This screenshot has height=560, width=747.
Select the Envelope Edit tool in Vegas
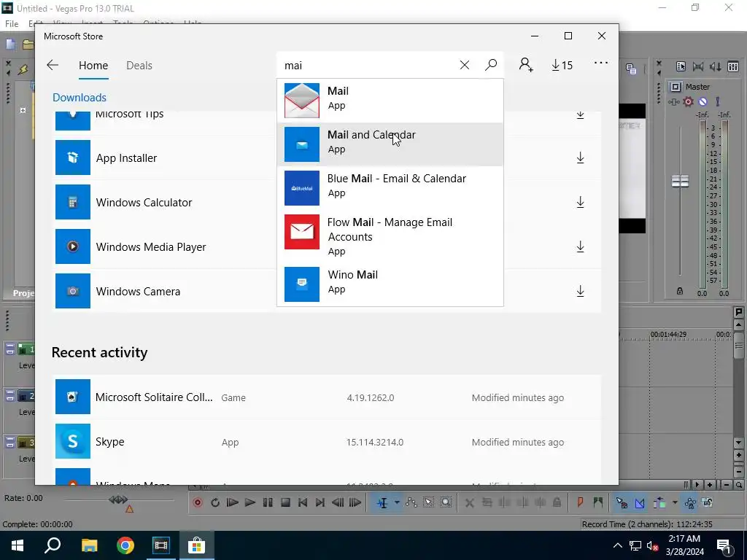pos(411,502)
